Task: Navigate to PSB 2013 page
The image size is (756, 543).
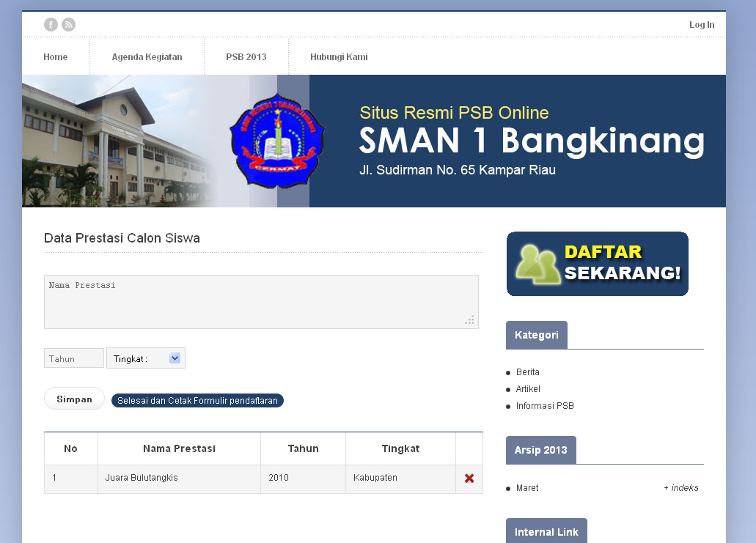Action: click(x=246, y=57)
